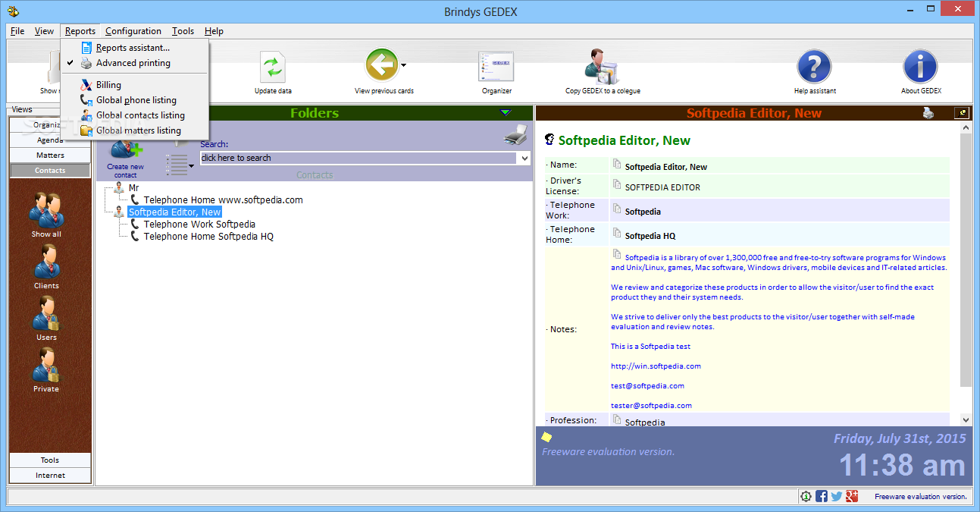The image size is (980, 512).
Task: Click copy icon beside Profession value
Action: coord(617,419)
